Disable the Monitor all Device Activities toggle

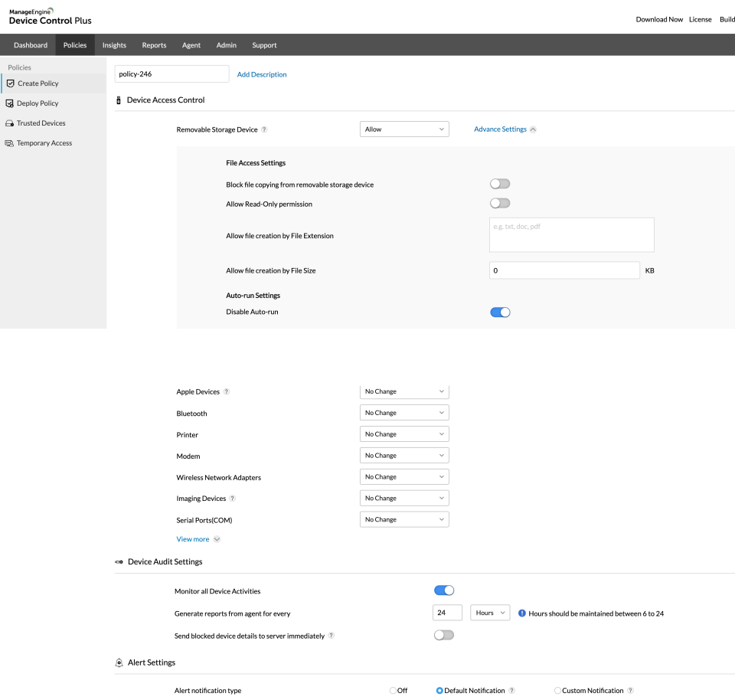coord(443,590)
